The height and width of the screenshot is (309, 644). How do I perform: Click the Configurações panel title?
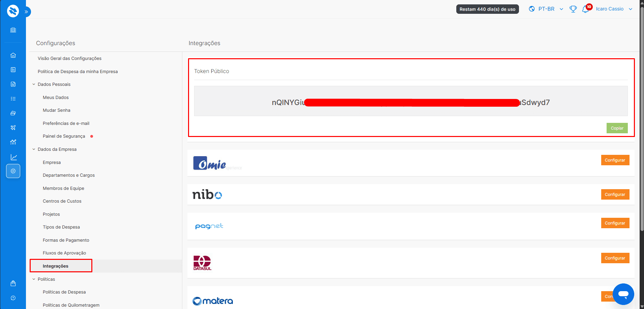pos(56,43)
